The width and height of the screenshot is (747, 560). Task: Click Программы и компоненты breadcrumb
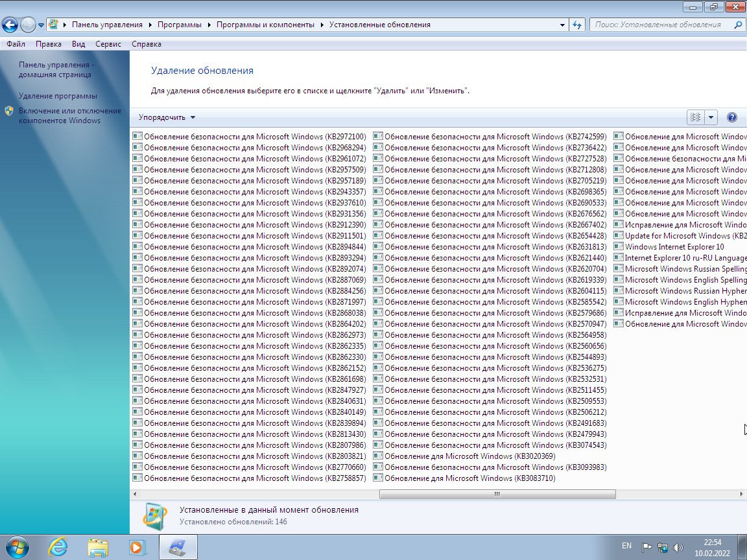tap(265, 25)
